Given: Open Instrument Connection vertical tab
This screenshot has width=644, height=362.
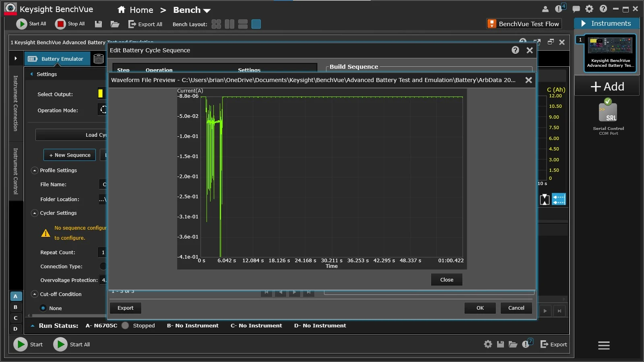Looking at the screenshot, I should point(16,103).
